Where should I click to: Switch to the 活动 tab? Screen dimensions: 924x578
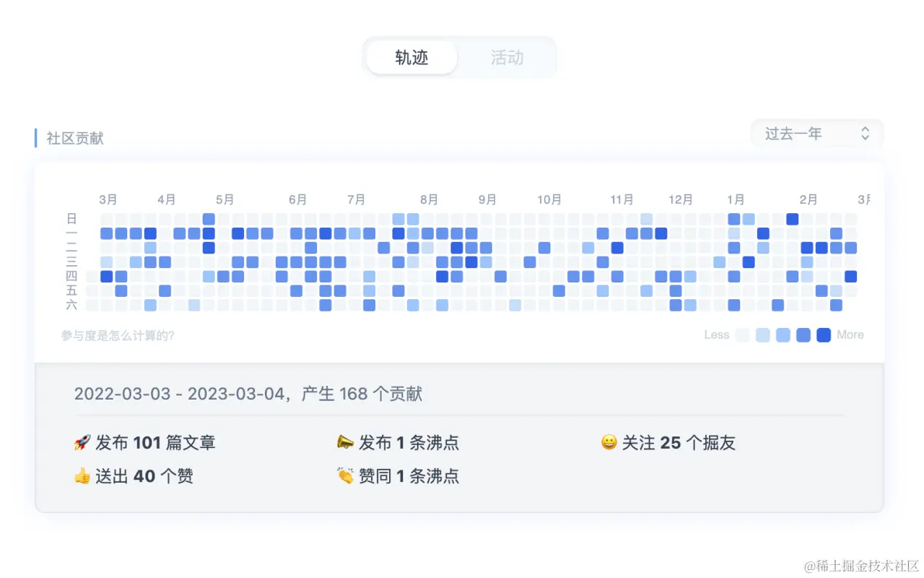[x=507, y=58]
